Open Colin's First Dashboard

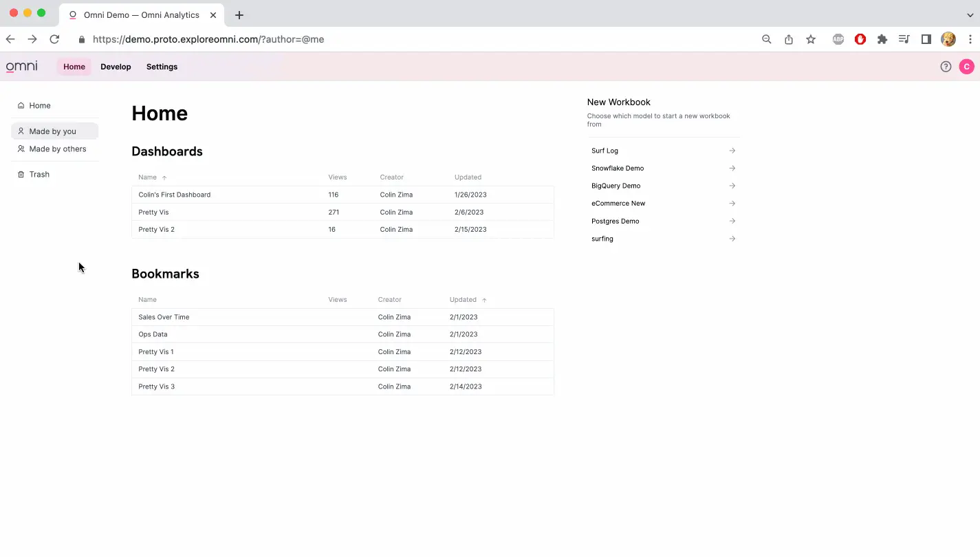tap(175, 195)
